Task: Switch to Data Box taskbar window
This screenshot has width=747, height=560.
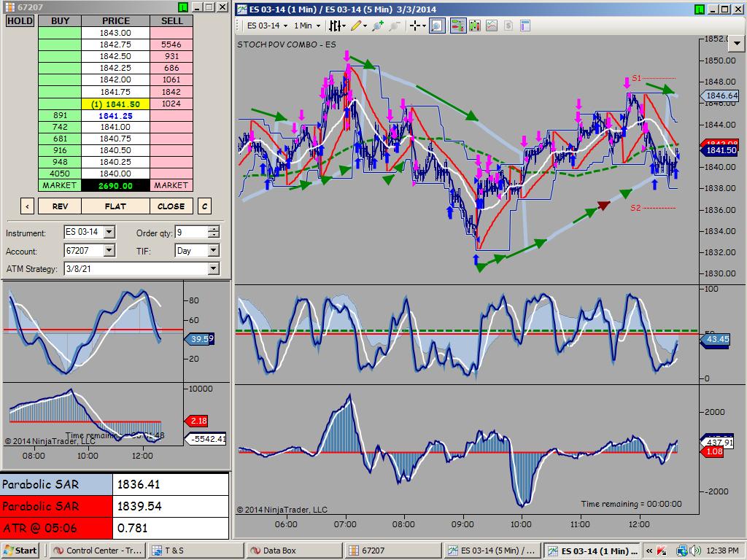Action: tap(294, 551)
